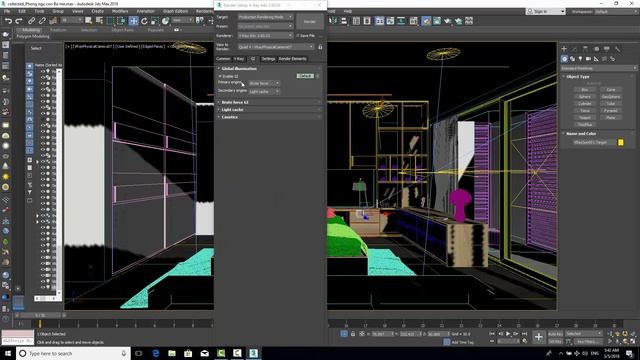The image size is (640, 360).
Task: Toggle the Enable GI checkbox
Action: [x=220, y=76]
